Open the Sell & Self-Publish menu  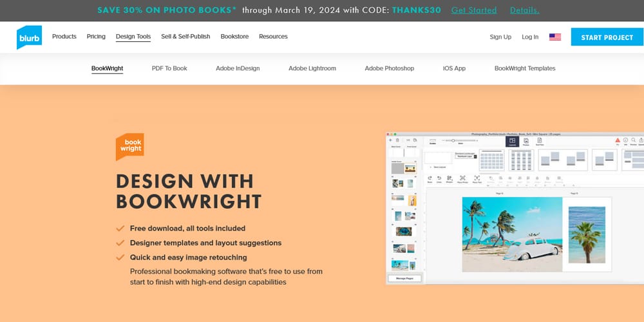pos(185,37)
